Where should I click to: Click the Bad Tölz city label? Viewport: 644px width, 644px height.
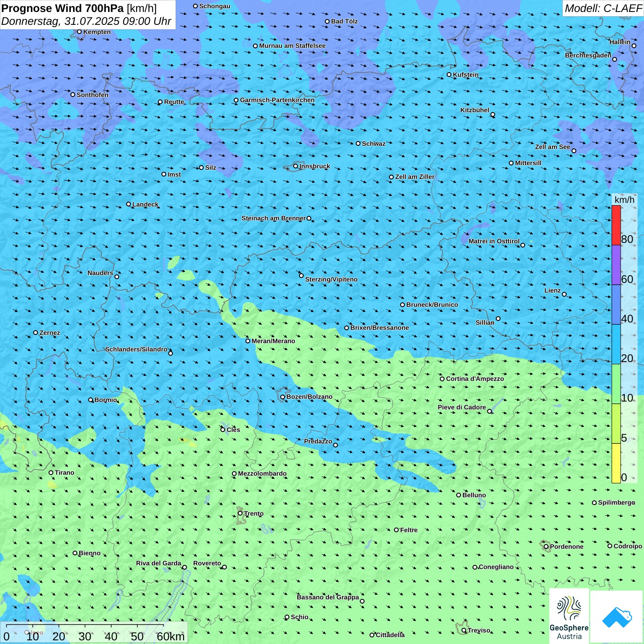pyautogui.click(x=344, y=21)
